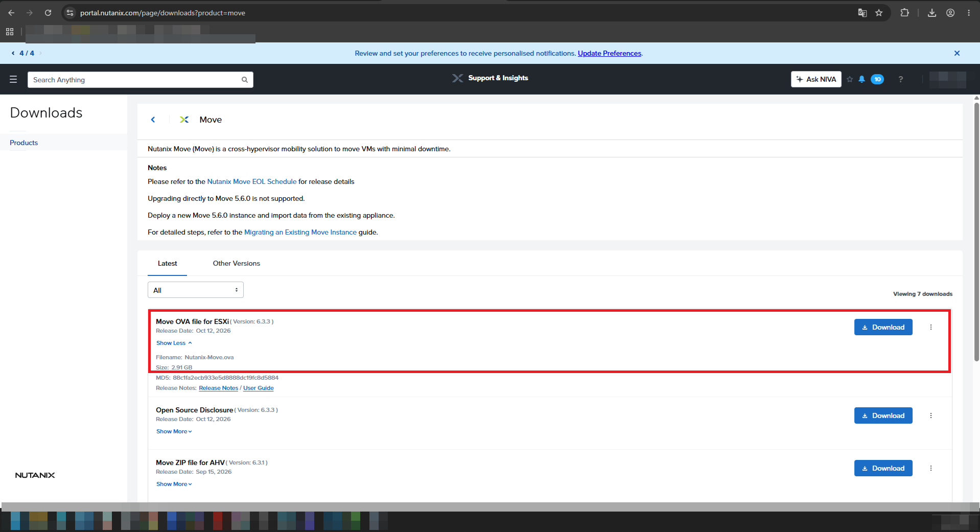Download the Move OVA file for ESXi

(883, 327)
